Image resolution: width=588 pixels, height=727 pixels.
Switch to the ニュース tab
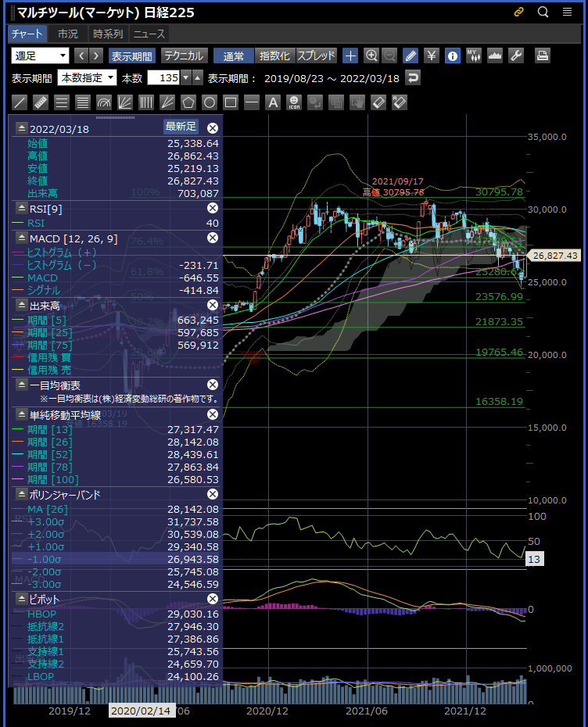point(149,34)
